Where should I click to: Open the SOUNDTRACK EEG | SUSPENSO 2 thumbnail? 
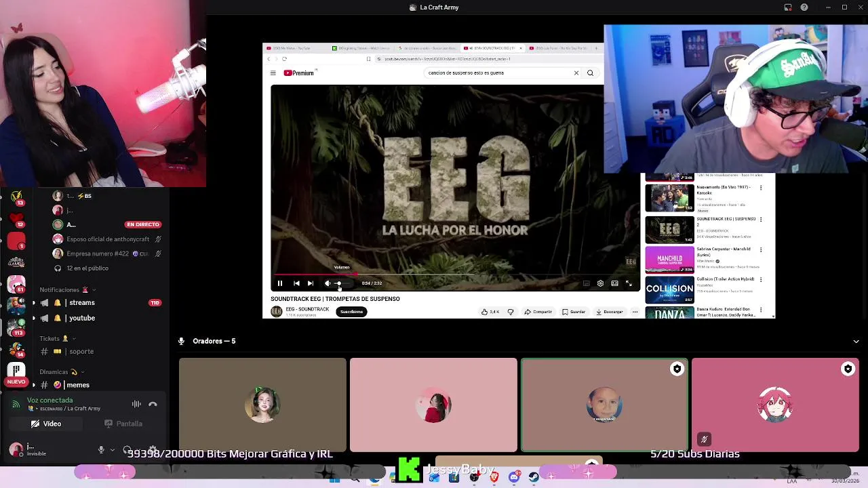(669, 230)
